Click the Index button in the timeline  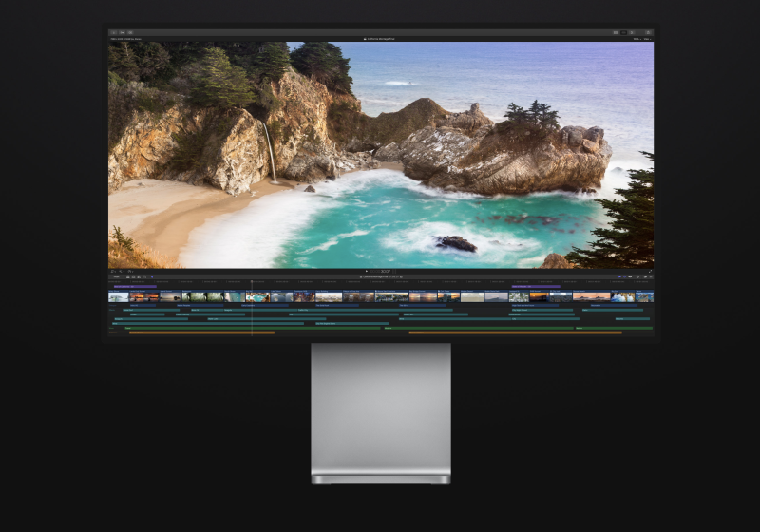pyautogui.click(x=116, y=276)
